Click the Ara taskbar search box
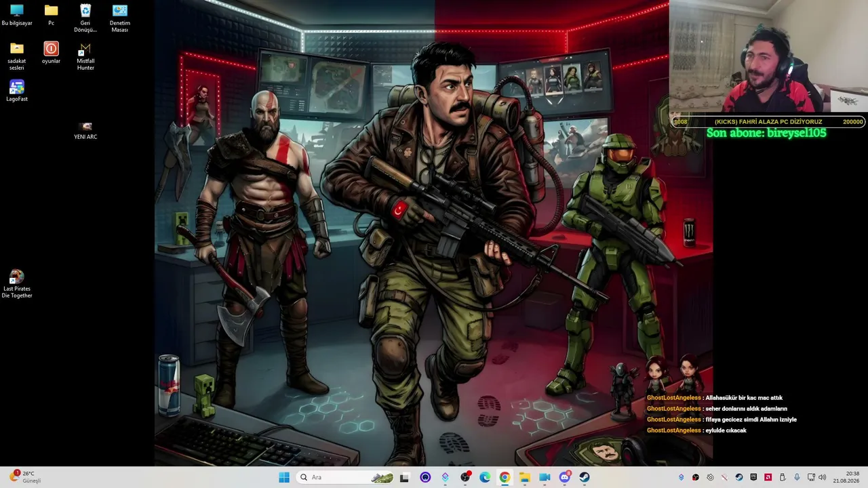The height and width of the screenshot is (488, 868). [x=346, y=477]
